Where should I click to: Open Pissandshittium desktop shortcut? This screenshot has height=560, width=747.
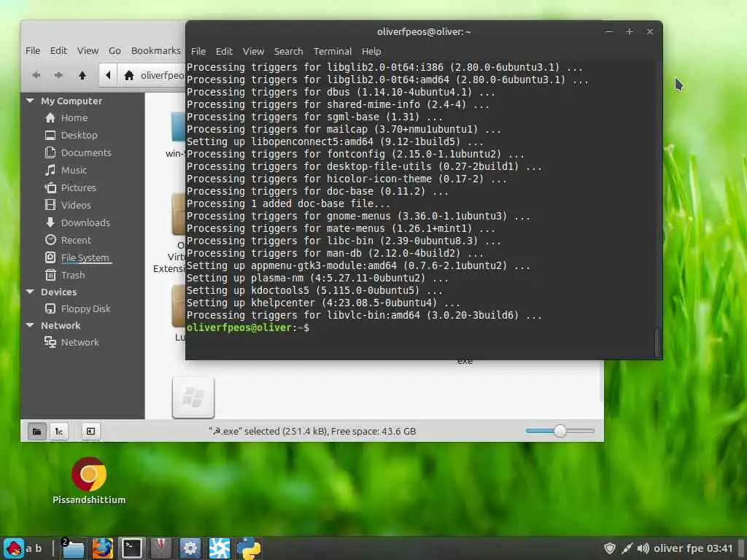pos(89,481)
